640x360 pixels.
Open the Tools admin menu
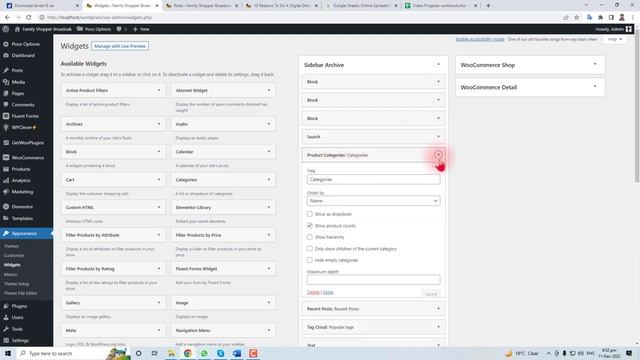tap(17, 329)
